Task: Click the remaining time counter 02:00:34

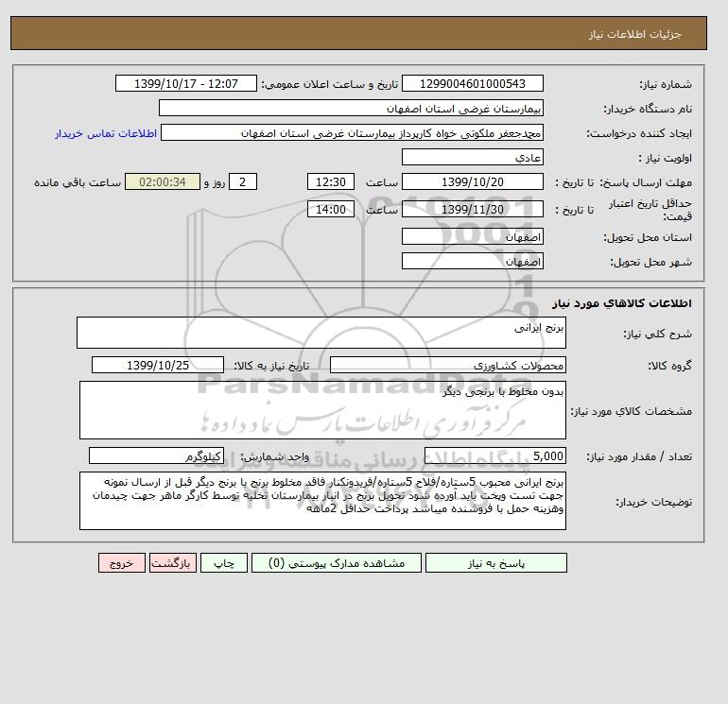Action: click(163, 182)
